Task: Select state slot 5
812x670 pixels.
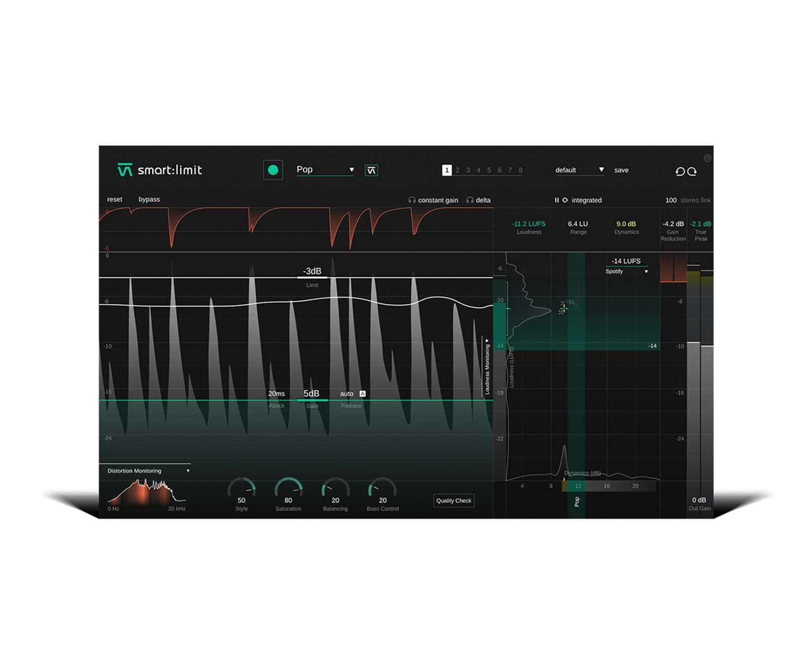Action: (x=489, y=170)
